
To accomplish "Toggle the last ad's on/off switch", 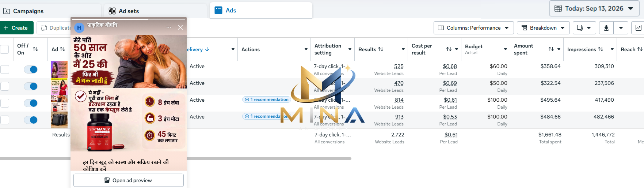I will point(31,120).
